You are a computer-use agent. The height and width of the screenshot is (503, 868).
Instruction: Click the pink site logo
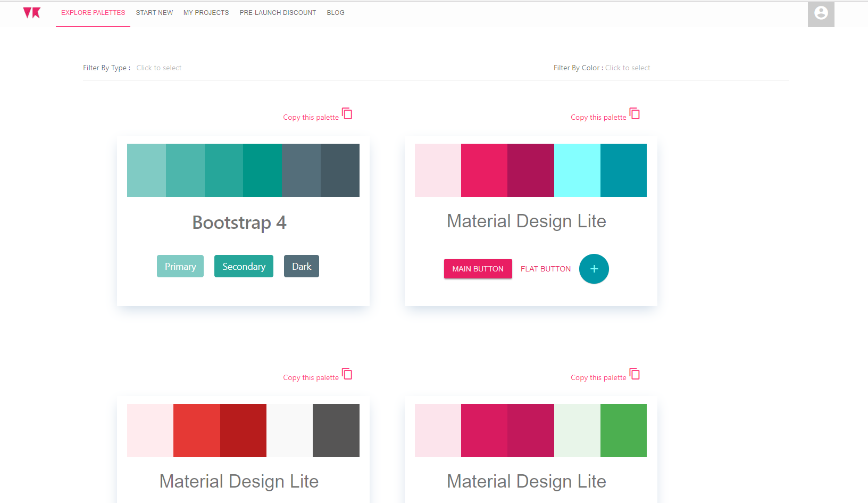tap(32, 13)
